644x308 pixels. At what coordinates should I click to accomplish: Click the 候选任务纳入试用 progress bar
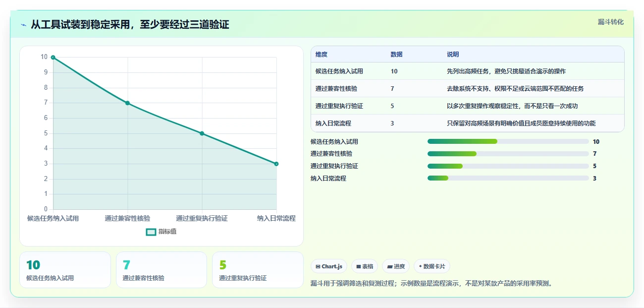508,141
